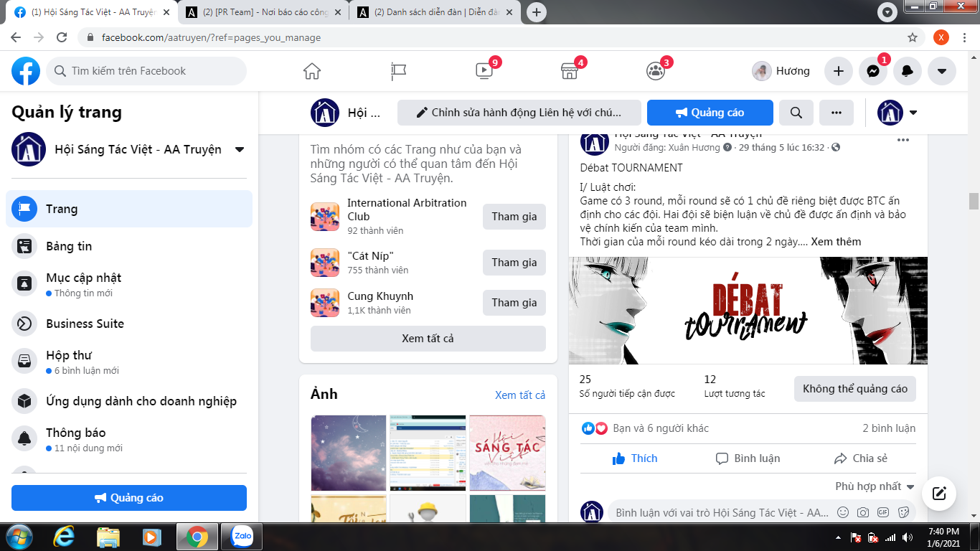980x551 pixels.
Task: Click Không thể quảng cáo button
Action: tap(855, 389)
